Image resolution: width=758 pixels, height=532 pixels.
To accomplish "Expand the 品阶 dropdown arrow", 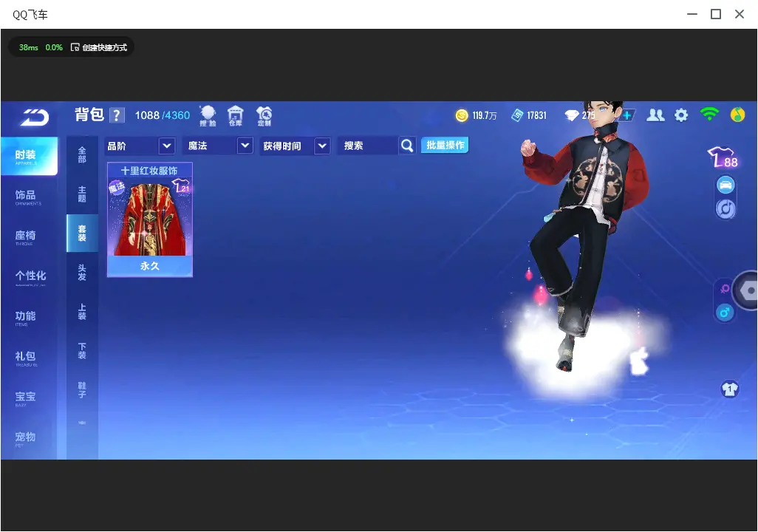I will point(167,146).
